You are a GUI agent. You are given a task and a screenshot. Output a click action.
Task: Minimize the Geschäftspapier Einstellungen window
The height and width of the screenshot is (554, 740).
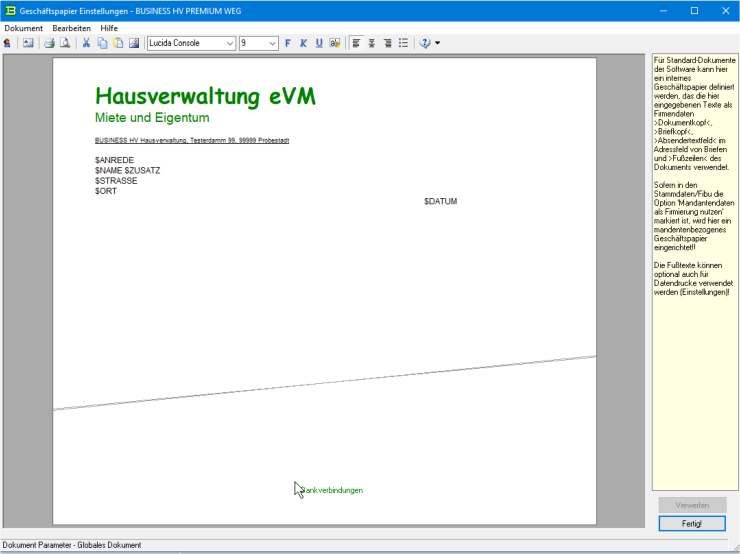664,10
